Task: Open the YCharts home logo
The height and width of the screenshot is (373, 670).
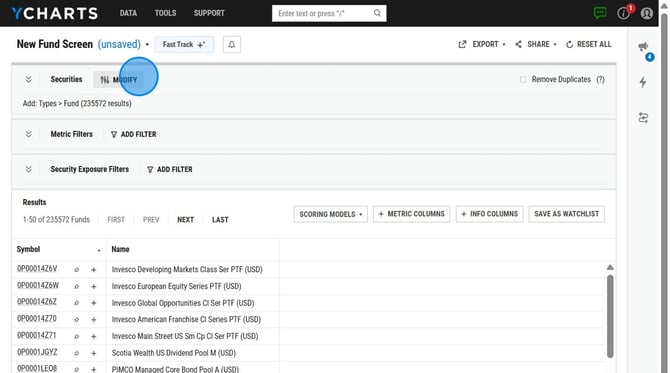Action: [54, 13]
